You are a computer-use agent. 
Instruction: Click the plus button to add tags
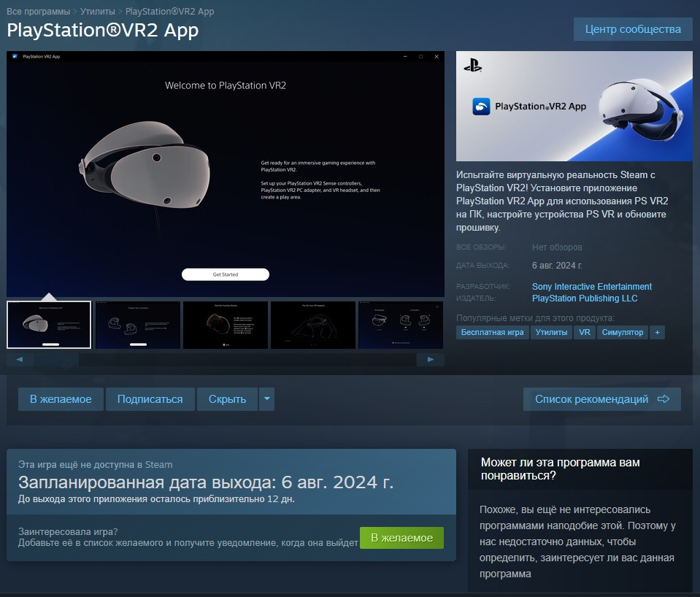[657, 332]
